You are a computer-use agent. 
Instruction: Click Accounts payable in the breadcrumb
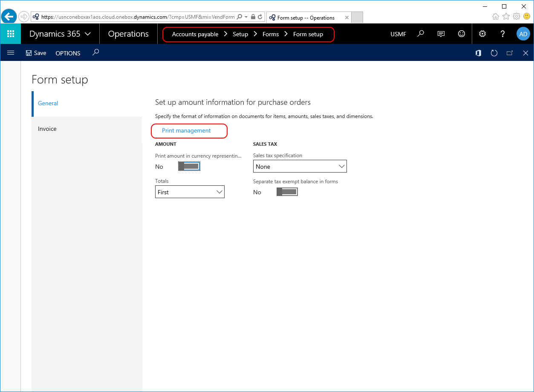[195, 34]
